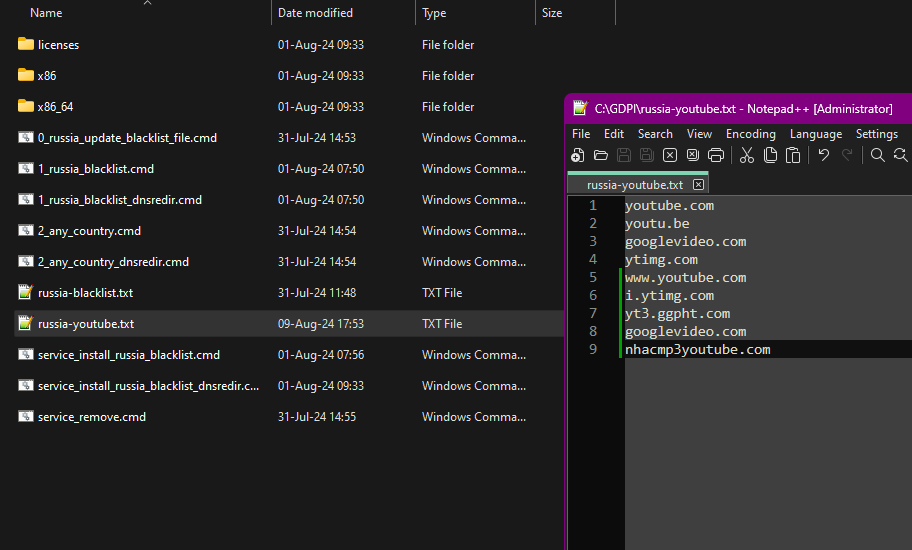Click the Notepad++ title bar app icon
The image size is (912, 550).
tap(580, 108)
